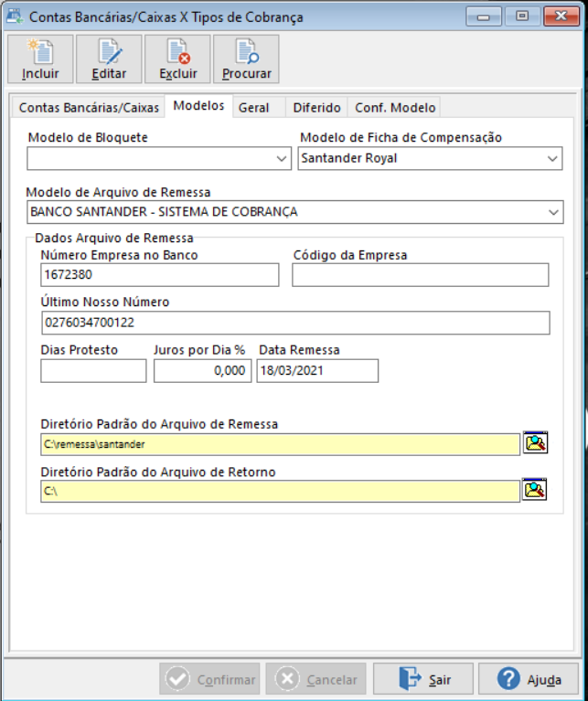Click the Número Empresa no Banco field
588x701 pixels.
coord(160,274)
